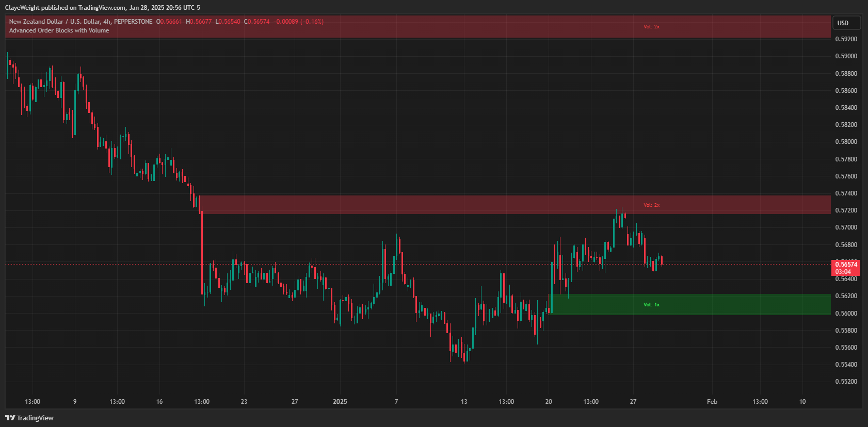Viewport: 868px width, 427px height.
Task: Click the green order block Vol: 1x label
Action: click(x=651, y=305)
